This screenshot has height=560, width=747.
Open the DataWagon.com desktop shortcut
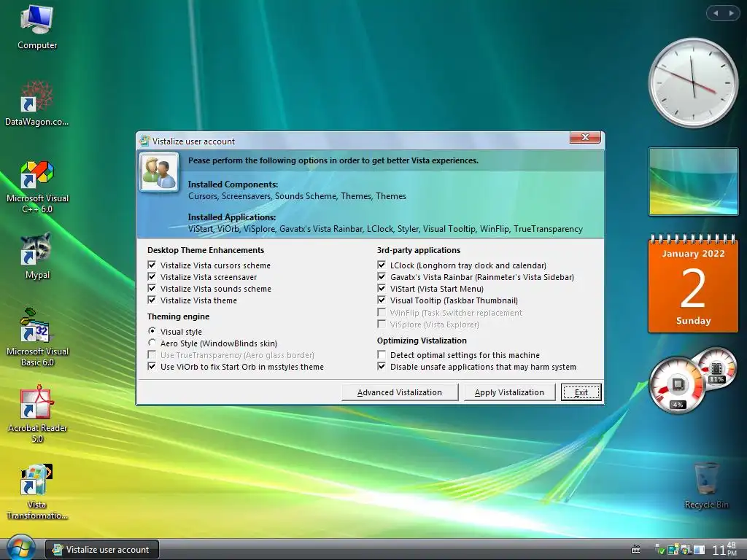pyautogui.click(x=36, y=103)
